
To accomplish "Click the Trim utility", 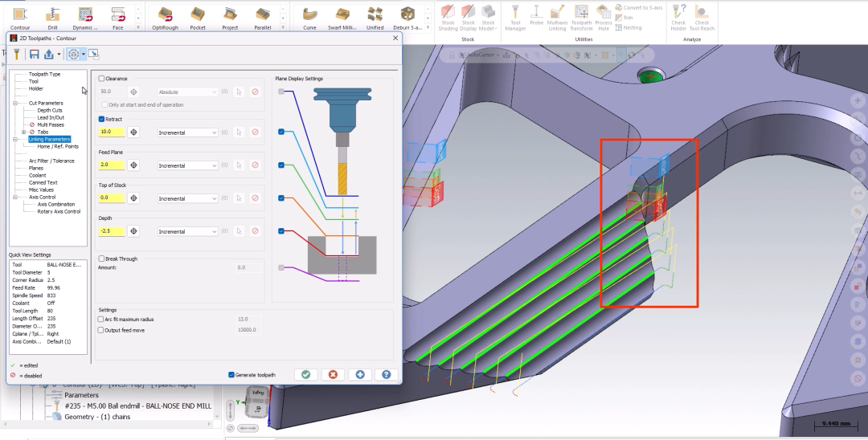I will click(x=624, y=18).
